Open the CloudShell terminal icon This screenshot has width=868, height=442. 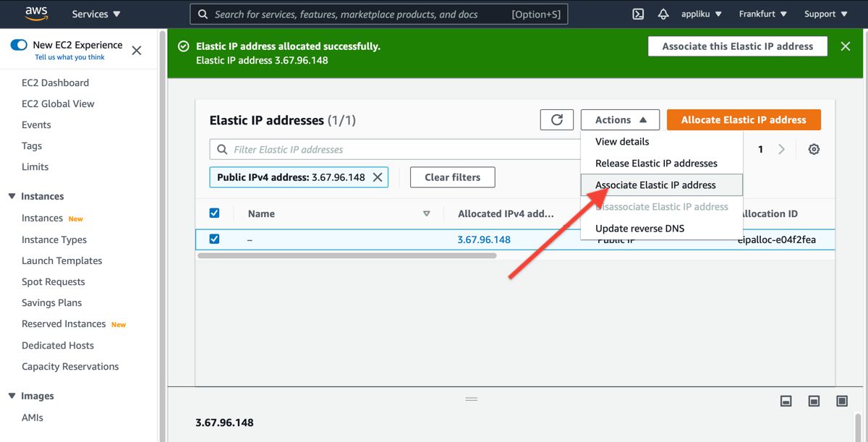click(638, 14)
